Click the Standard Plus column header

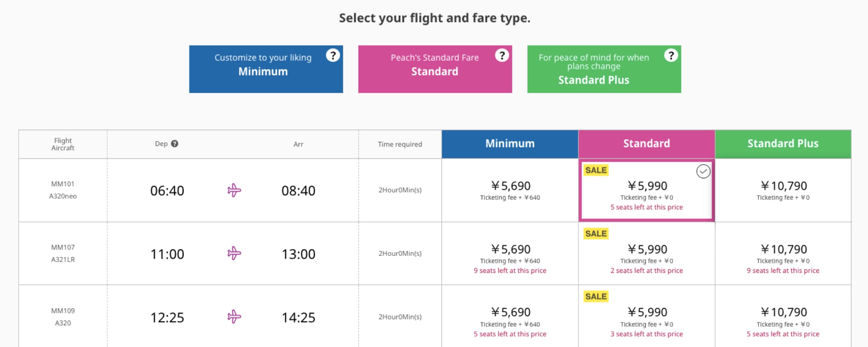point(783,144)
